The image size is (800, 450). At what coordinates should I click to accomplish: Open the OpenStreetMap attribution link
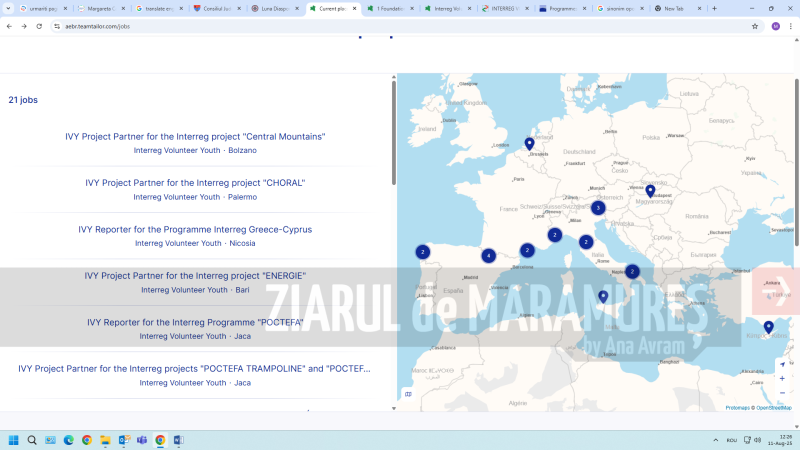click(774, 408)
